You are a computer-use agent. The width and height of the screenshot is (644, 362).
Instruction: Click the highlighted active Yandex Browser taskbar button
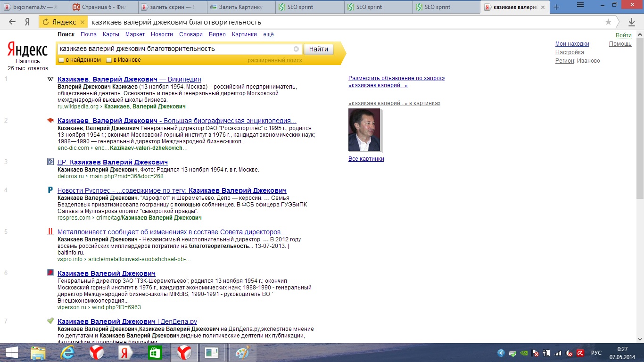pos(184,353)
